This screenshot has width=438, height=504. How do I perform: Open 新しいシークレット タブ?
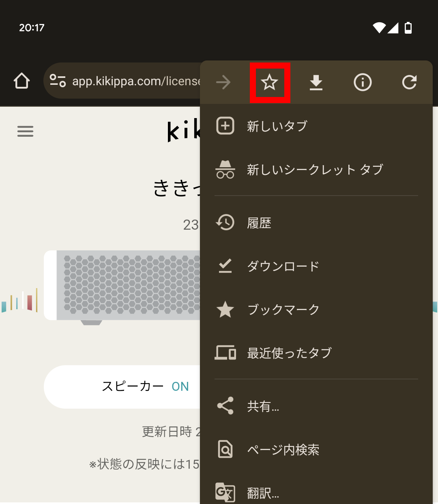[314, 170]
